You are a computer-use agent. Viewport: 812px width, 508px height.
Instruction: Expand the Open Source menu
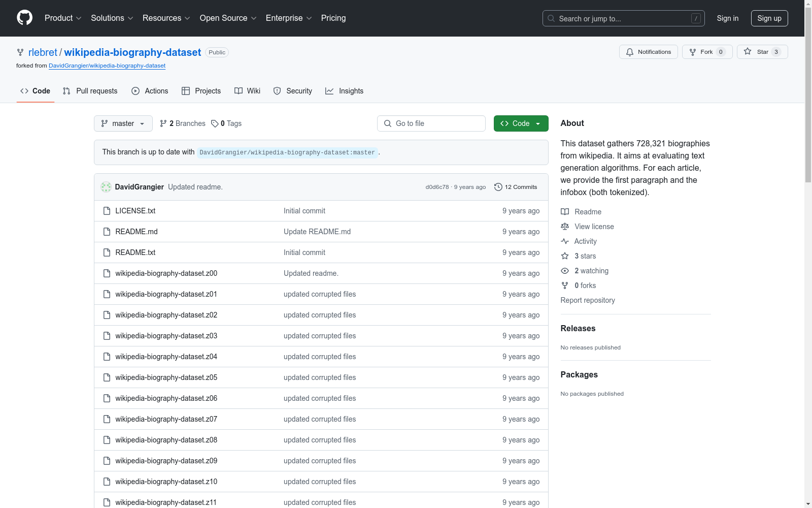tap(228, 18)
